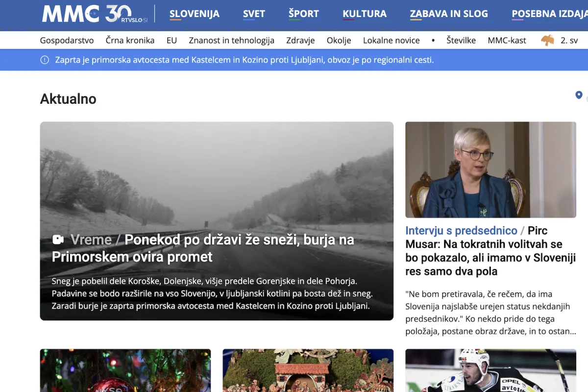Open the ŠPORT section
Screen dimensions: 588x392
point(304,14)
